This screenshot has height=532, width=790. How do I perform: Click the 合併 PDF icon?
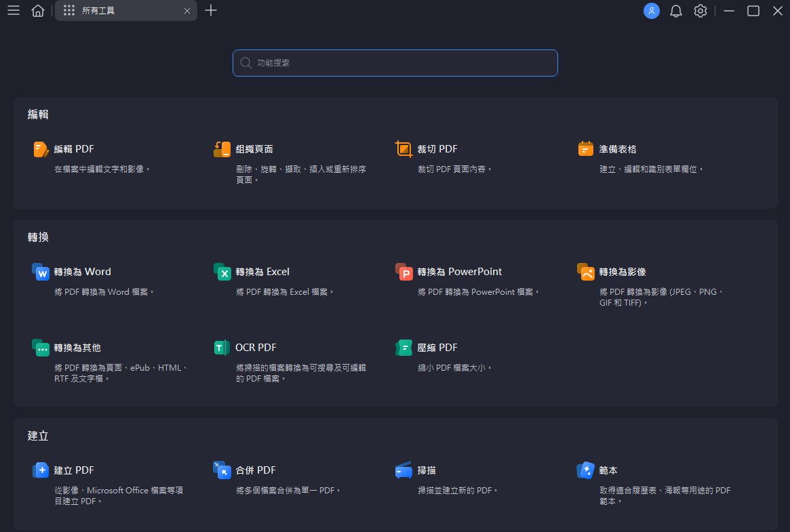[222, 470]
